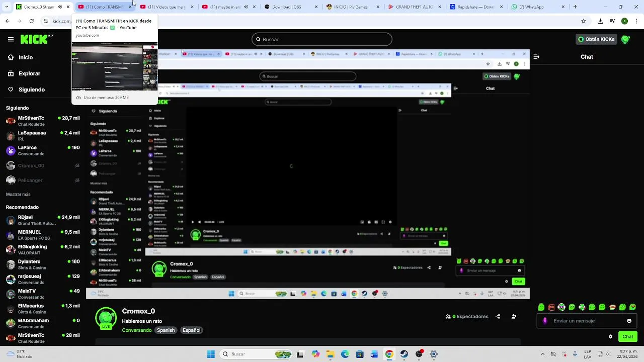The width and height of the screenshot is (644, 362).
Task: Open the green profile avatar menu
Action: (x=625, y=39)
